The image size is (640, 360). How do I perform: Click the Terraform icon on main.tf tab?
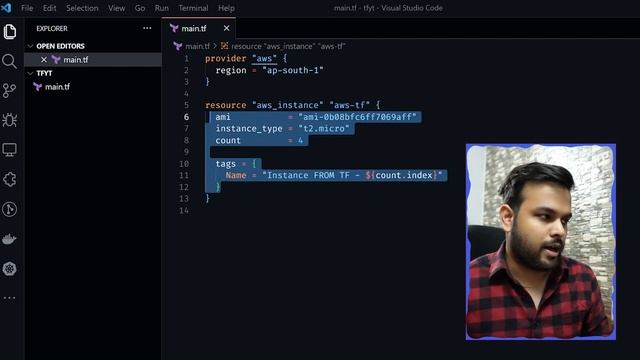174,28
